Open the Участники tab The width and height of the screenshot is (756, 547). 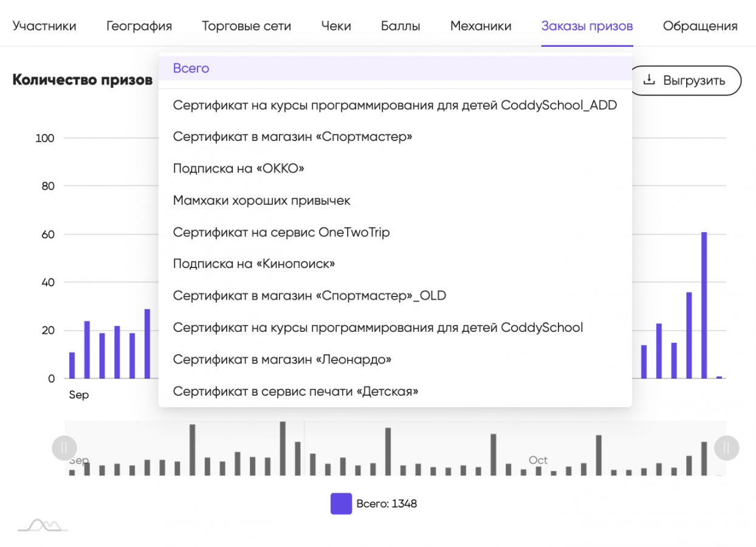[x=44, y=26]
